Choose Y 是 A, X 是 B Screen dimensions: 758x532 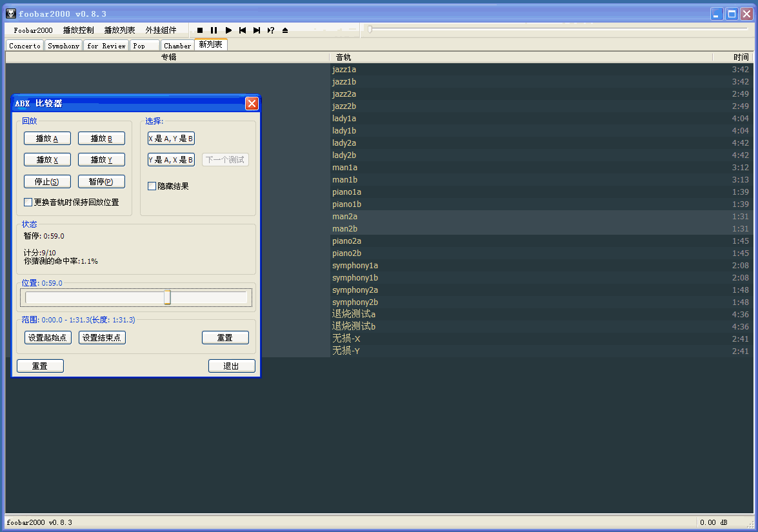171,160
